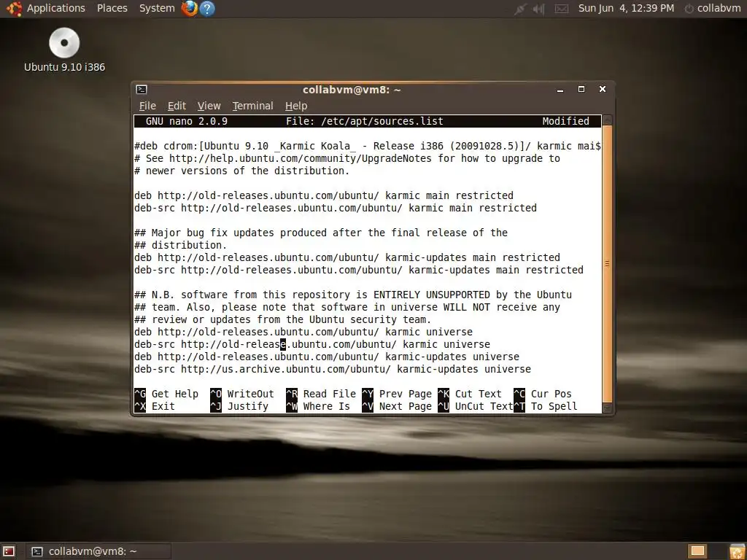Click the '^R Read File' nano shortcut
The image size is (747, 560).
pos(321,394)
